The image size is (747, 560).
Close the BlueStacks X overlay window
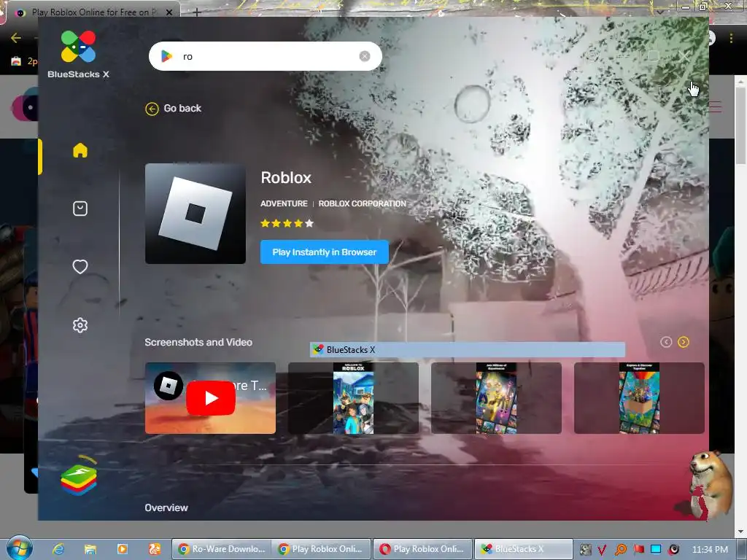[684, 56]
